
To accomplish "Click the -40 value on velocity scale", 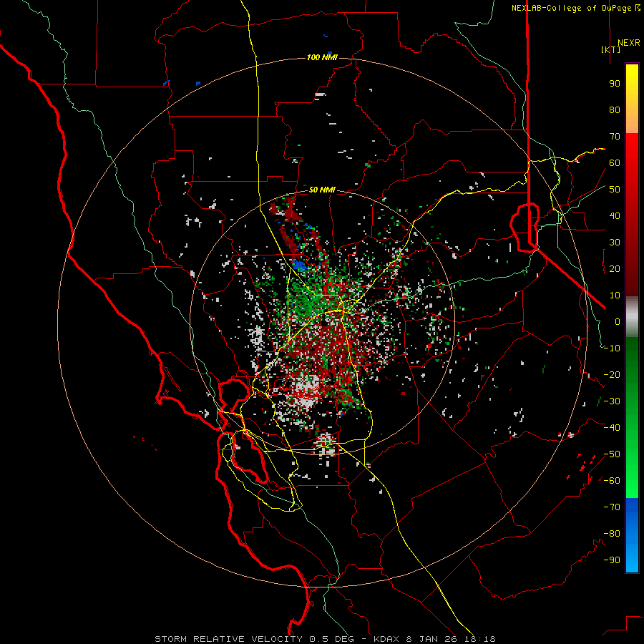I will pyautogui.click(x=612, y=428).
